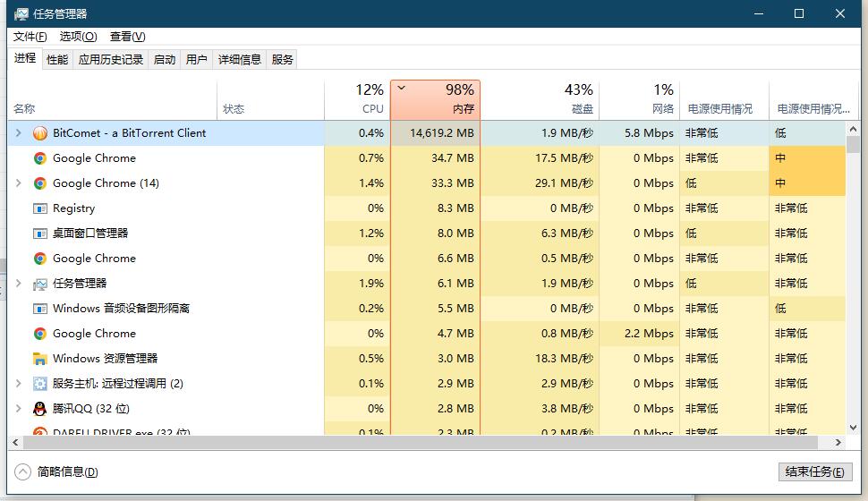Click the horizontal scrollbar thumb
This screenshot has height=501, width=868.
pos(421,442)
